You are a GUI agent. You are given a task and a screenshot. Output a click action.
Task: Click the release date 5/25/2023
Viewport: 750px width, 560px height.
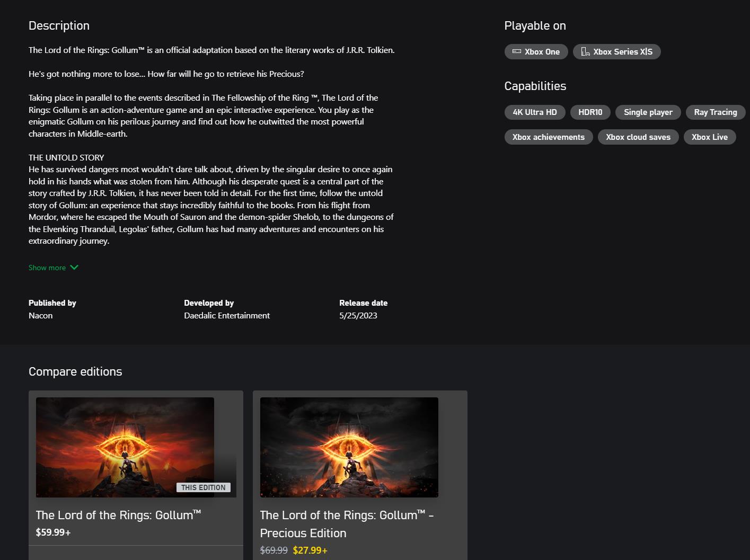(x=358, y=316)
